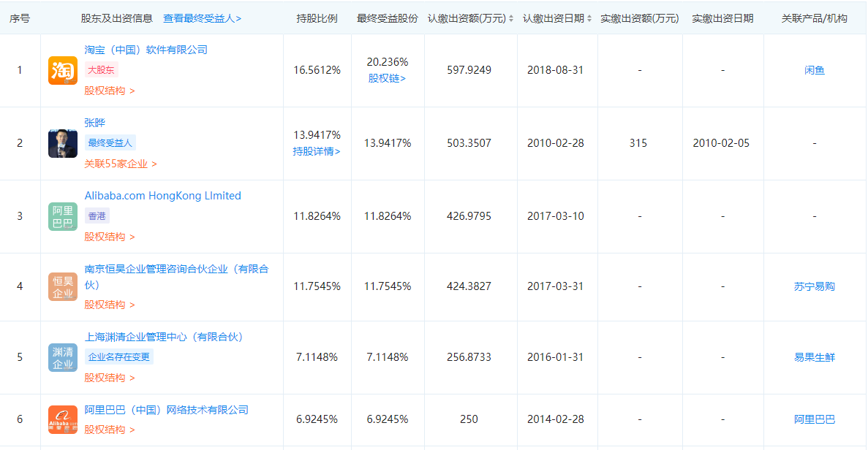Open 淘宝（中国）软件有限公司 company link
Screen dimensions: 868x450
coord(146,50)
